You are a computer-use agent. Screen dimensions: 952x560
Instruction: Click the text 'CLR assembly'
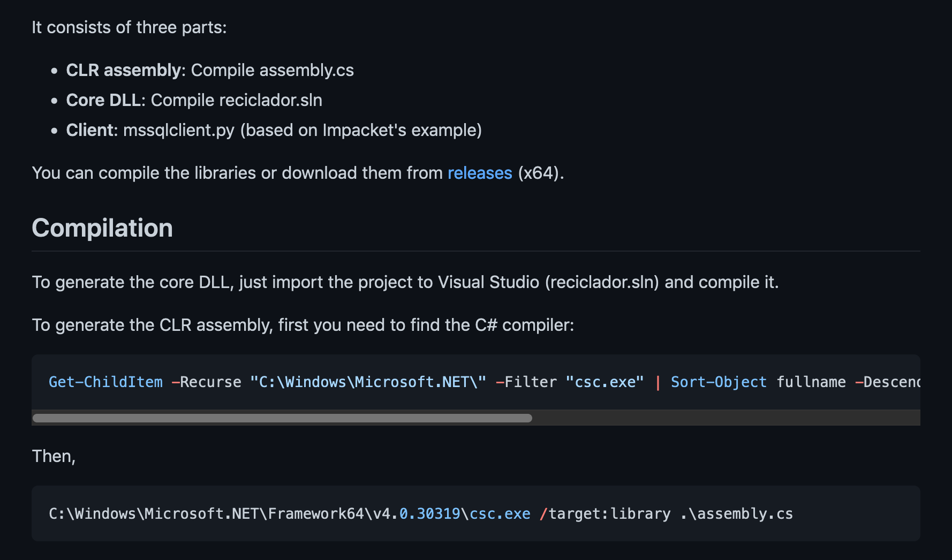tap(124, 70)
